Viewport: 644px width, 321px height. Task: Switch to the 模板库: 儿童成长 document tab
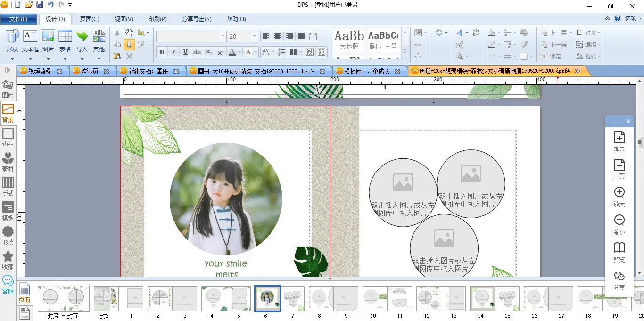pos(367,71)
